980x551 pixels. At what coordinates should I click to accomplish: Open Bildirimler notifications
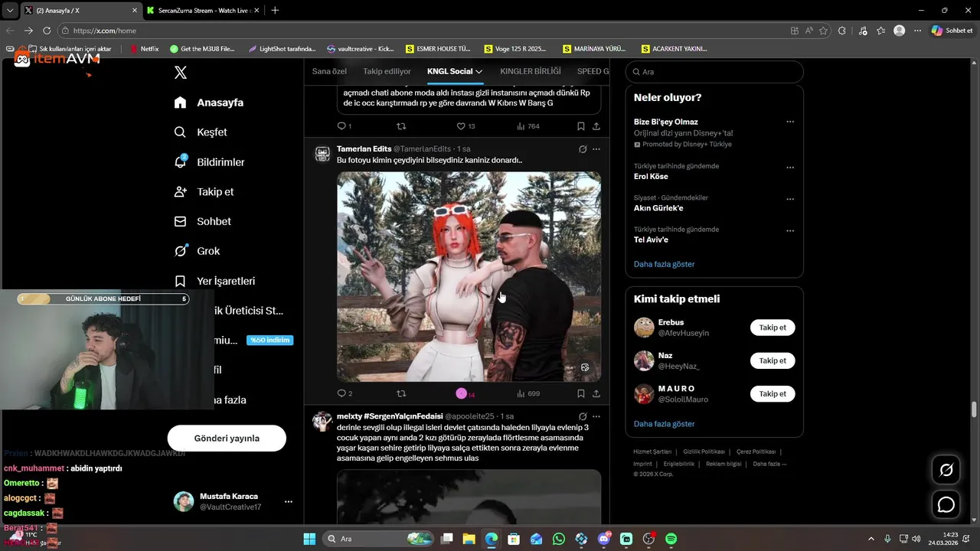tap(210, 162)
